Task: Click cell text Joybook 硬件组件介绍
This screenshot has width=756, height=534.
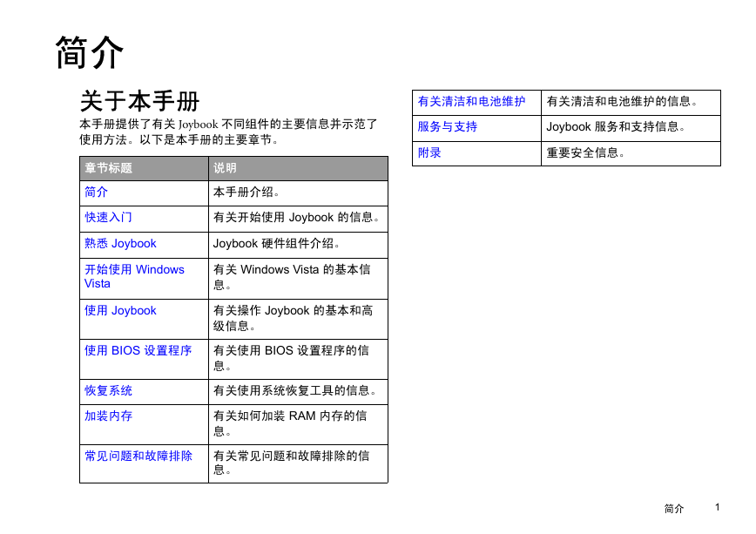Action: tap(276, 243)
